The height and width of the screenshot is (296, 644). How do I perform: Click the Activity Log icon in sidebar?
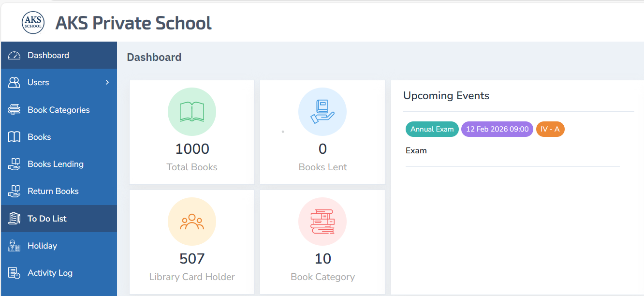15,273
